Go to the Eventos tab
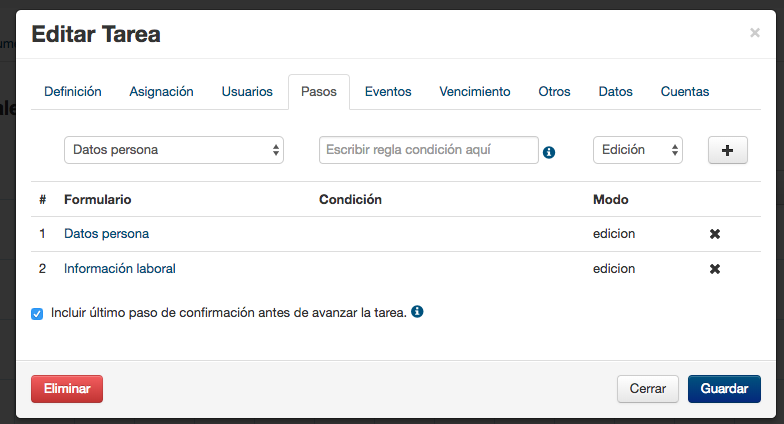 pyautogui.click(x=388, y=92)
